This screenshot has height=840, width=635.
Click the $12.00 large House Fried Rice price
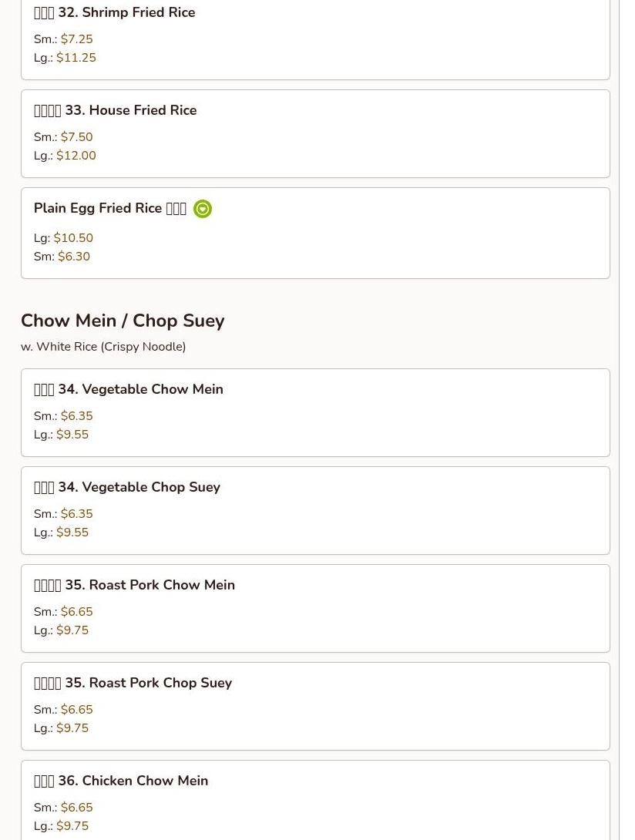click(x=76, y=156)
